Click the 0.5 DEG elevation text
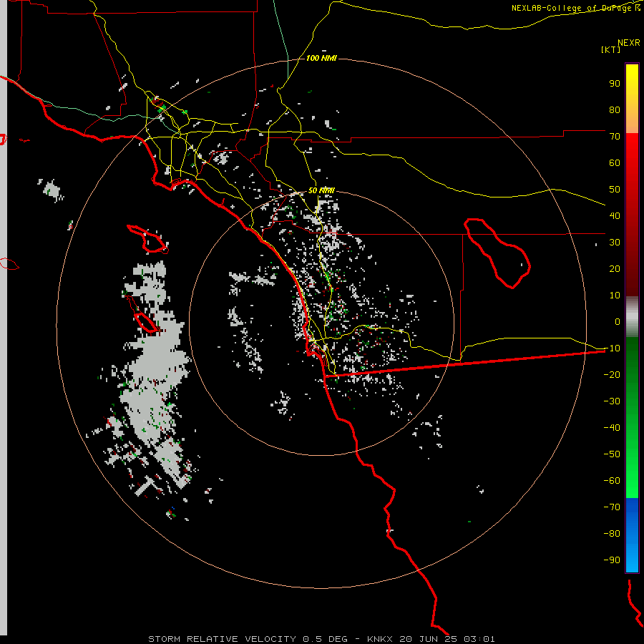The width and height of the screenshot is (644, 644). [x=326, y=639]
